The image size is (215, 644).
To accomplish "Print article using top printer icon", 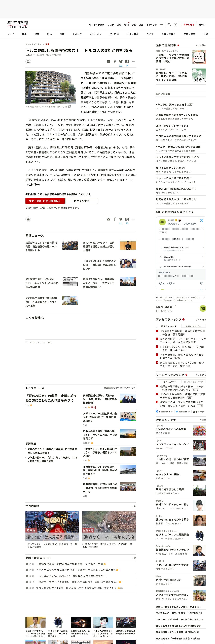I will [28, 61].
